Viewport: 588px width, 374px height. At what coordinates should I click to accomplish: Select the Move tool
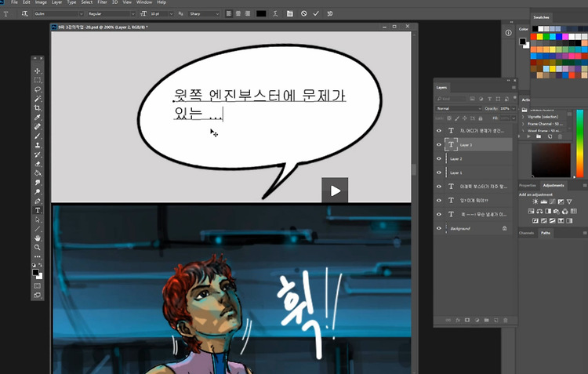click(38, 71)
